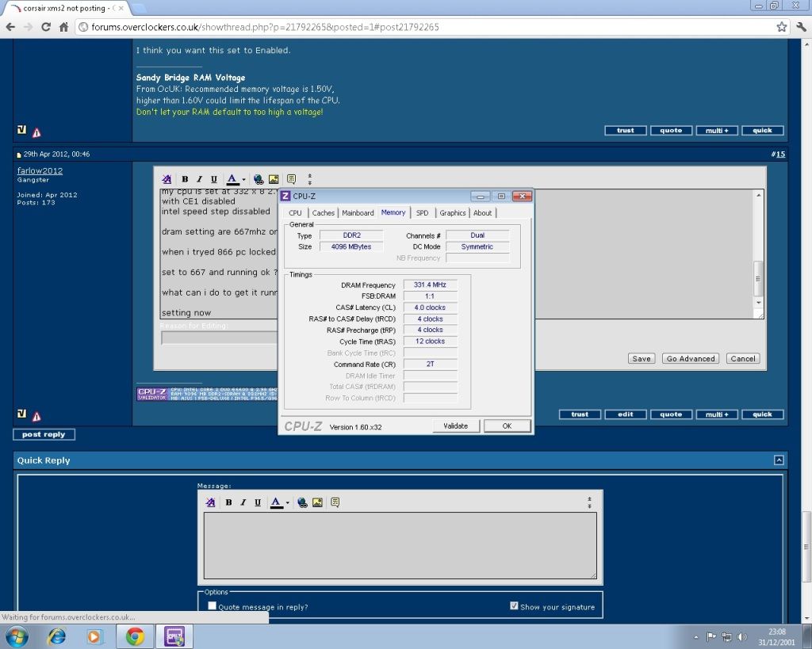
Task: Wrap quote tags in the Quick Reply toolbar
Action: click(335, 502)
